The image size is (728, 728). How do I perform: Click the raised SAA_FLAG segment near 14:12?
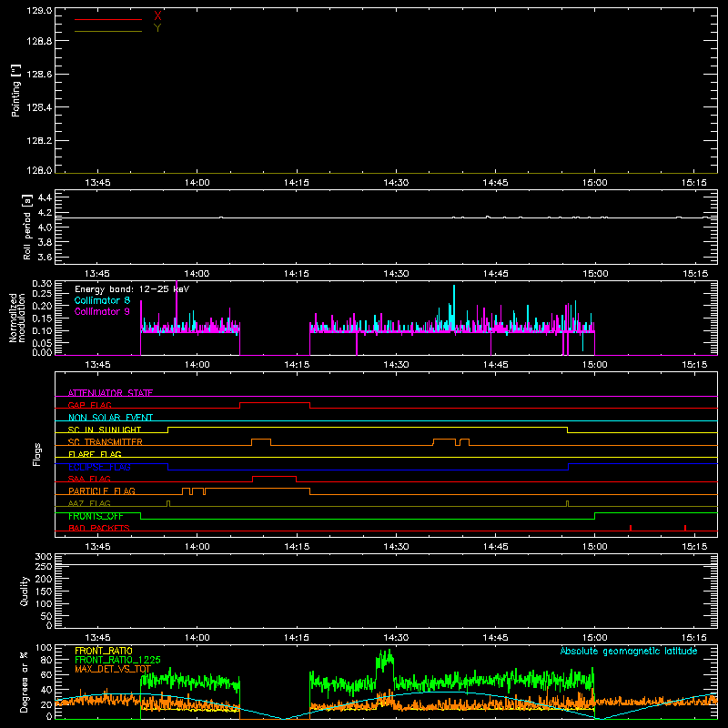click(275, 477)
